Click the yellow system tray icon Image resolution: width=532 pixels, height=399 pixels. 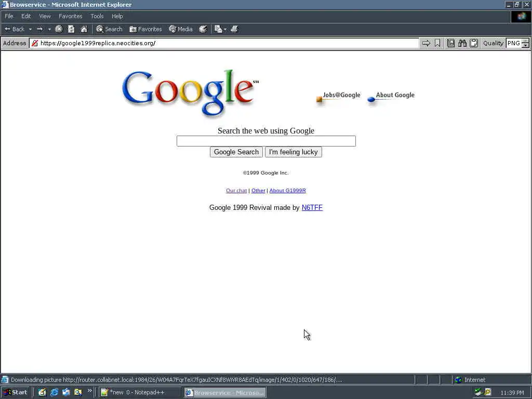[x=488, y=392]
